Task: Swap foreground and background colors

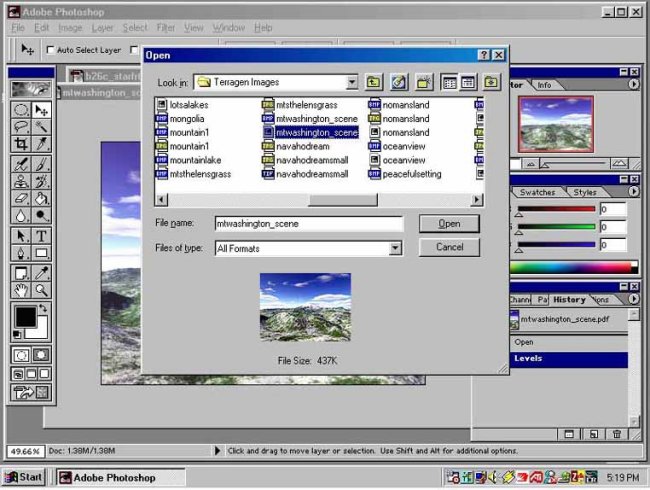Action: click(x=43, y=308)
